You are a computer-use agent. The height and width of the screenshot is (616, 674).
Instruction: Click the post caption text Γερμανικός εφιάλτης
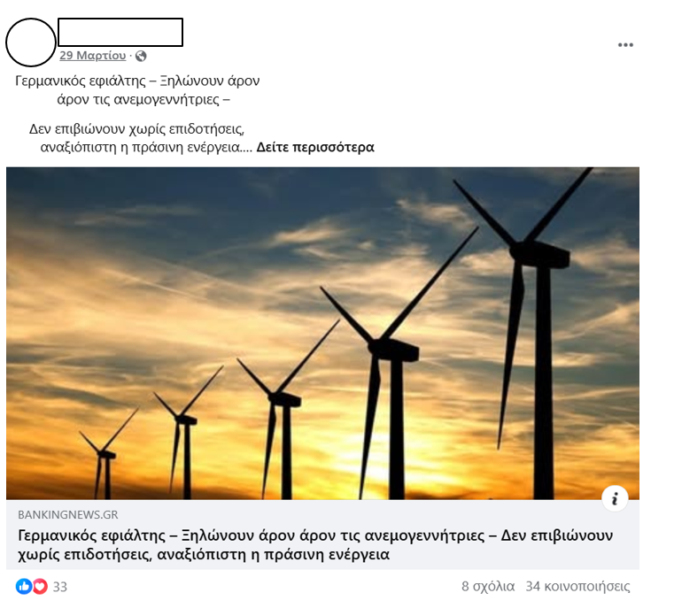click(81, 81)
